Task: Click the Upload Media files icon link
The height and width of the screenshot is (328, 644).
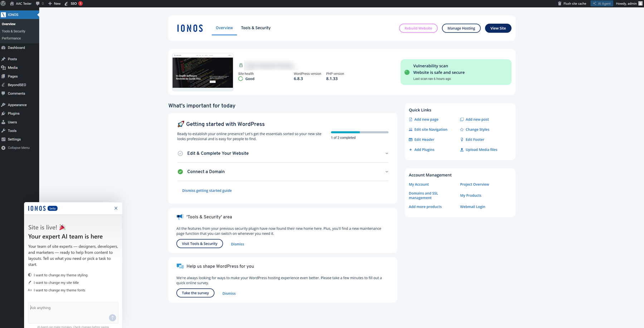Action: [462, 150]
